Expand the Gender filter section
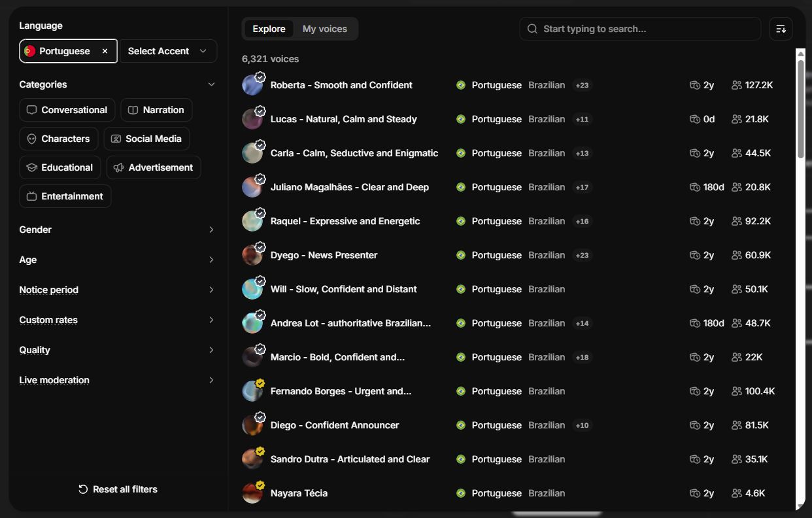812x518 pixels. [x=118, y=230]
